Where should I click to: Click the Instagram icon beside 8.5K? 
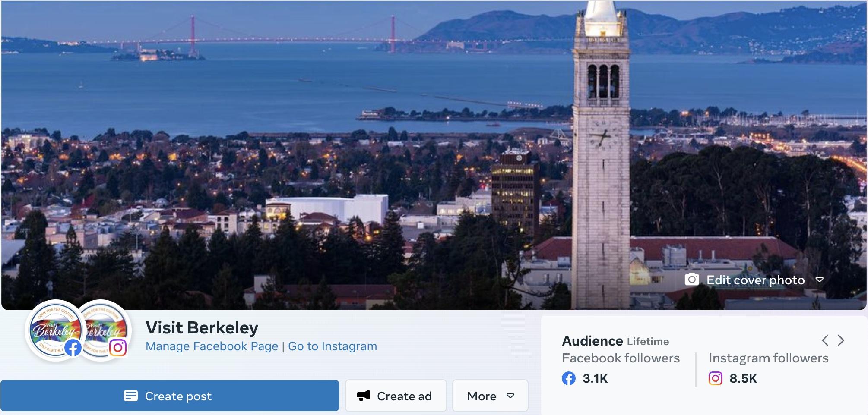click(x=715, y=379)
